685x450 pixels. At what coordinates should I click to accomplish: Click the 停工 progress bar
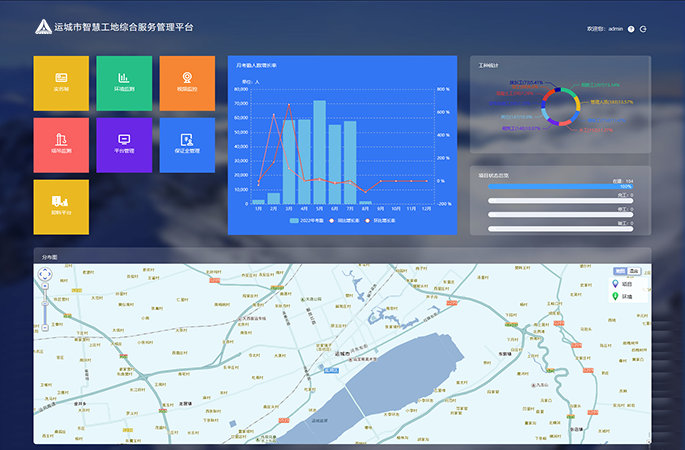(560, 215)
